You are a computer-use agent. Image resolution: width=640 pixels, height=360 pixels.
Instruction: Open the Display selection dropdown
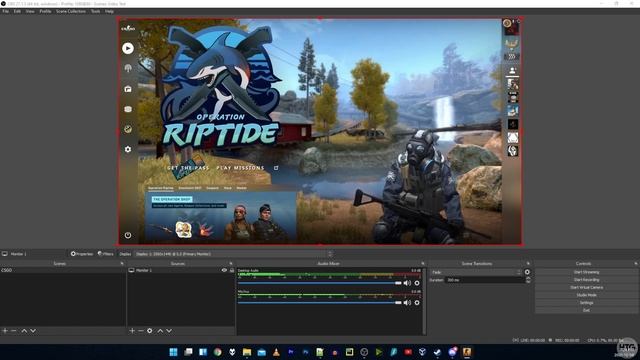(233, 254)
